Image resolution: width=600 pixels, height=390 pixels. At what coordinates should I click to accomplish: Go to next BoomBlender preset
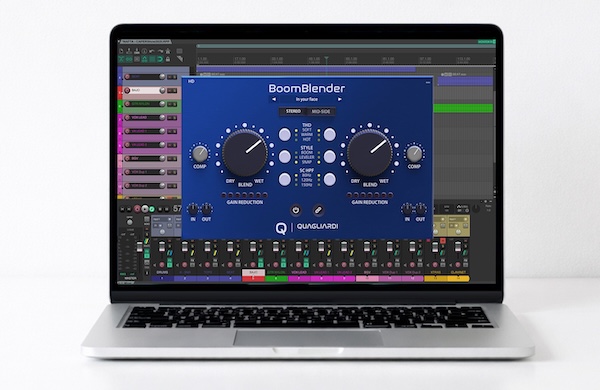(x=339, y=99)
